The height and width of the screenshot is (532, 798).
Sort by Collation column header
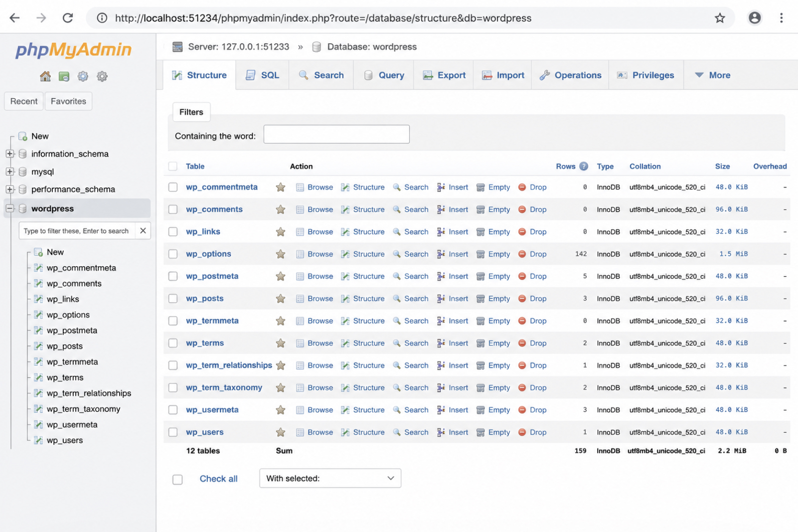pyautogui.click(x=645, y=167)
